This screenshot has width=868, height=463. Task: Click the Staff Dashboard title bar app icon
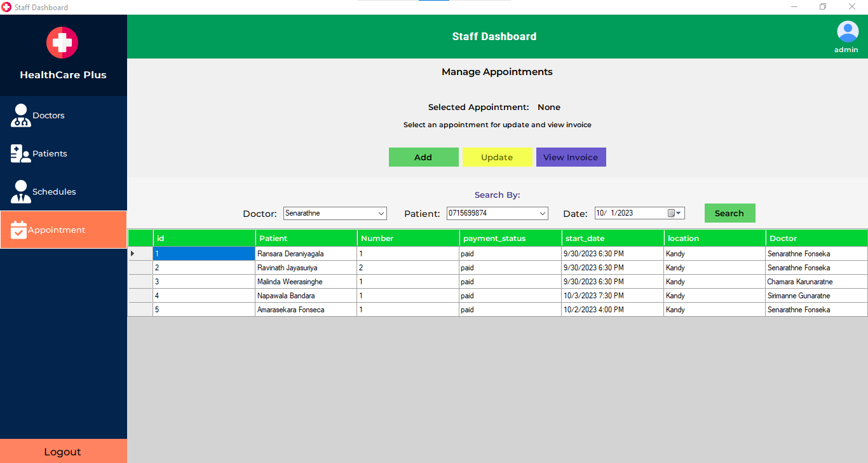coord(6,7)
